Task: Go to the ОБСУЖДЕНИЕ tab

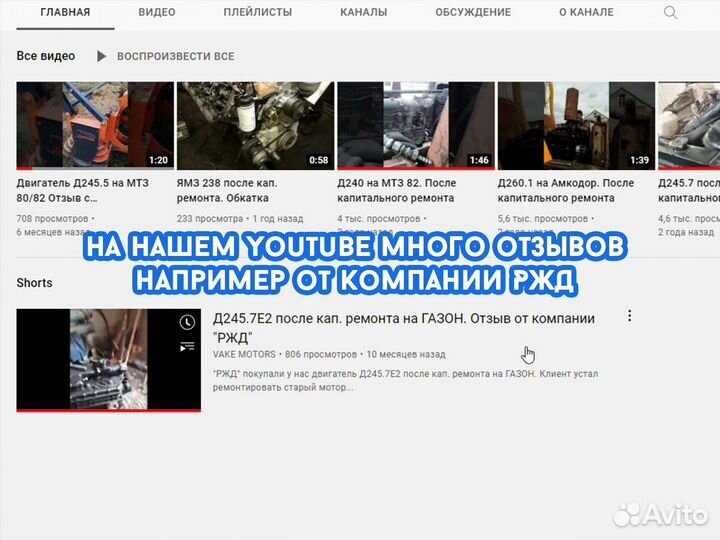Action: point(473,12)
